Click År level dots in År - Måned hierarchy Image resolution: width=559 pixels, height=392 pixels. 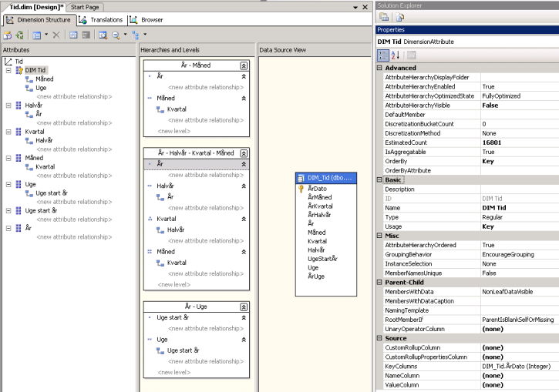pyautogui.click(x=150, y=76)
